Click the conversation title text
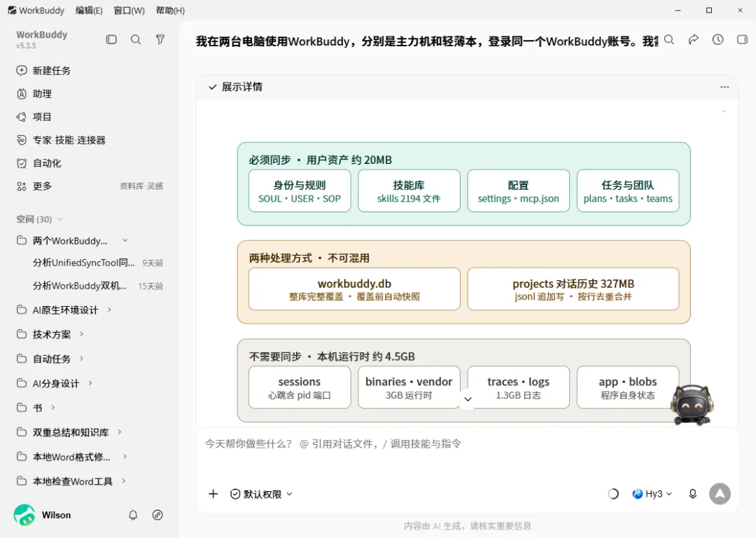This screenshot has width=756, height=538. coord(427,41)
